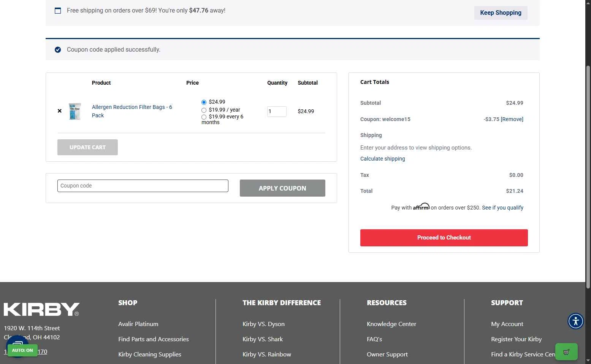Viewport: 591px width, 364px height.
Task: Open Calculate shipping link
Action: (x=383, y=159)
